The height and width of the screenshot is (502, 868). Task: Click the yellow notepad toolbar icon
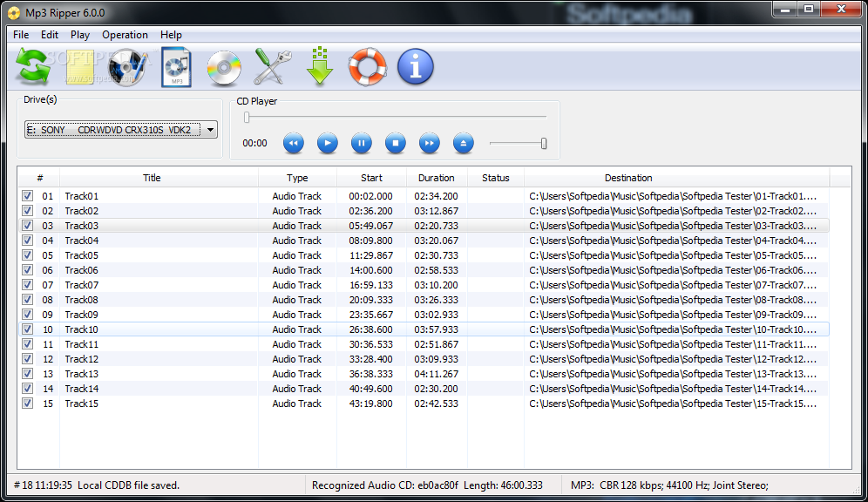point(79,67)
